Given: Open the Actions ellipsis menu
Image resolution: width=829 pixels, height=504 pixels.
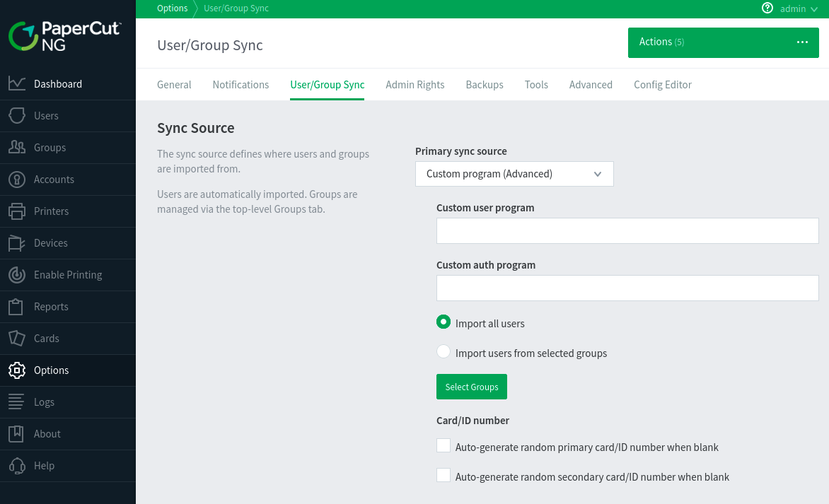Looking at the screenshot, I should [x=802, y=42].
